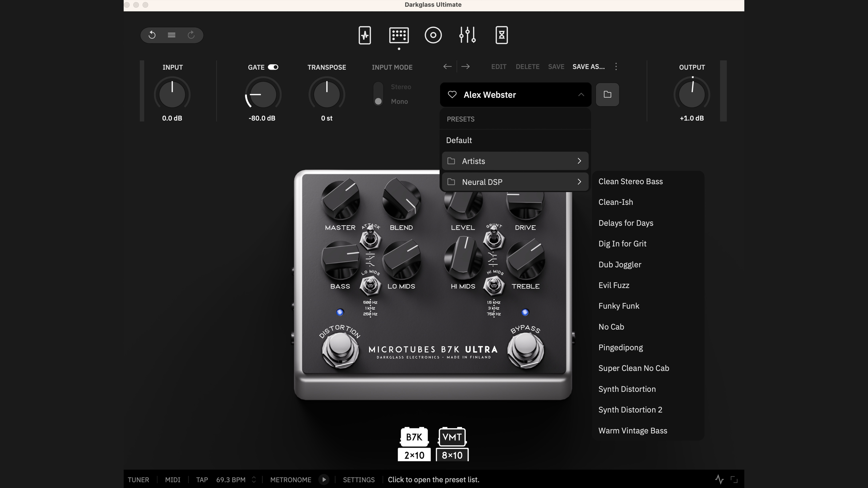Open the three-dot preset options menu
This screenshot has height=488, width=868.
pos(616,67)
